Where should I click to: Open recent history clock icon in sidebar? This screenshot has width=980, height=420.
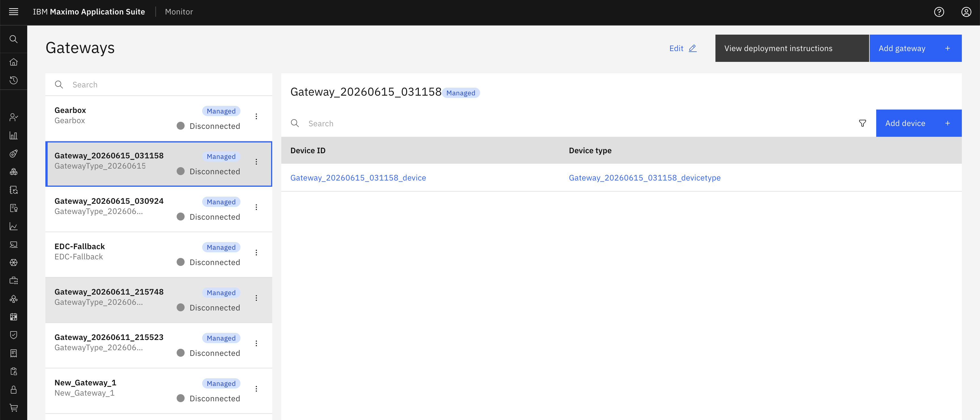pyautogui.click(x=14, y=80)
